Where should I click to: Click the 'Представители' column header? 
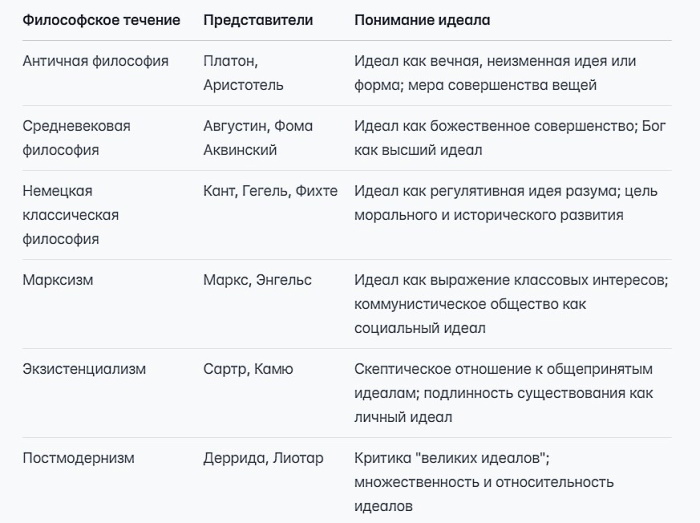258,20
